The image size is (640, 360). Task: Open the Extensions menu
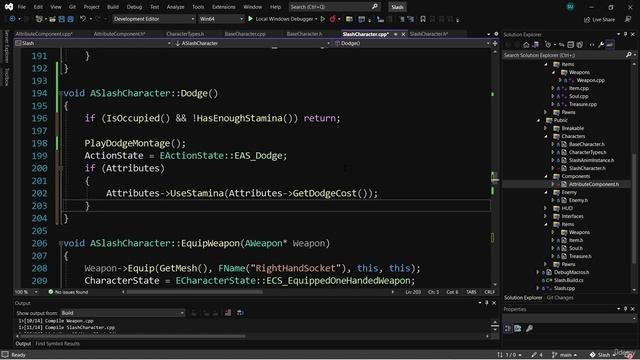point(223,7)
